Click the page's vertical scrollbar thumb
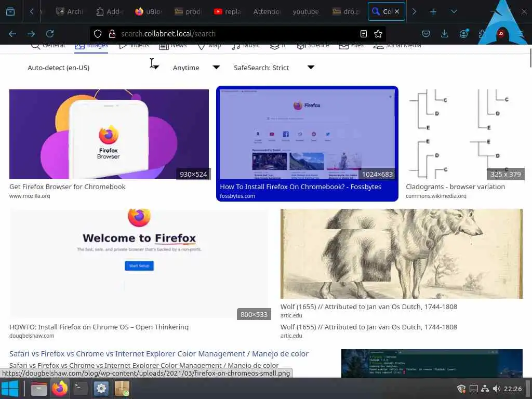This screenshot has height=399, width=532. (530, 58)
